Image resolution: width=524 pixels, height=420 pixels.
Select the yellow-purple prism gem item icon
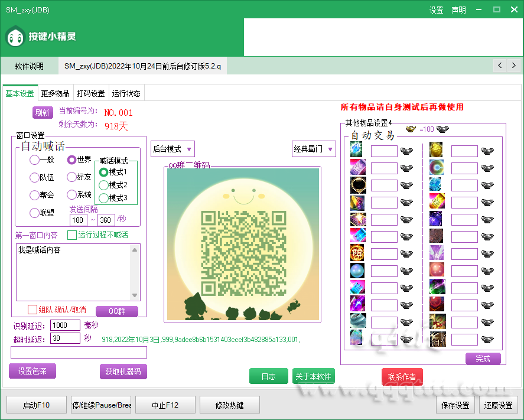pos(357,203)
